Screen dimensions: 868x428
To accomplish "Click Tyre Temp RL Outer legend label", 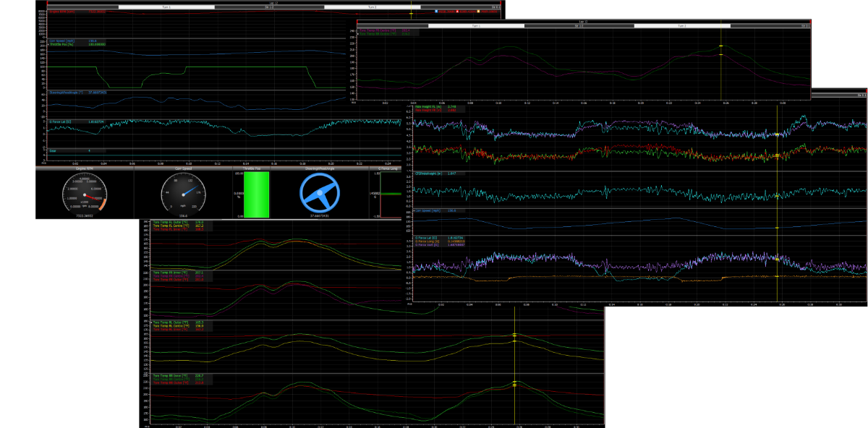I will click(x=171, y=322).
